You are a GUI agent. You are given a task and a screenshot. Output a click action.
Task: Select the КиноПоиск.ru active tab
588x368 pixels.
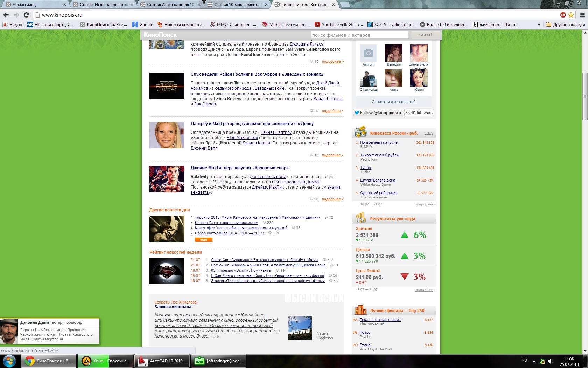click(304, 5)
